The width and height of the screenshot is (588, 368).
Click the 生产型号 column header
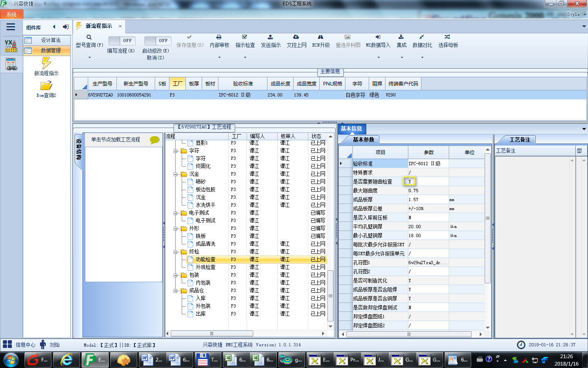tap(102, 84)
